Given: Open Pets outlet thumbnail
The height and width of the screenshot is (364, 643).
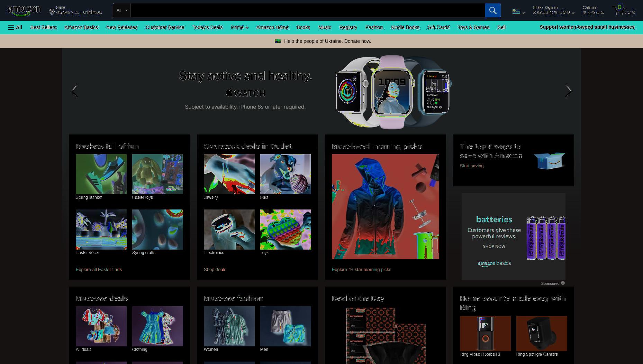Looking at the screenshot, I should click(x=286, y=174).
